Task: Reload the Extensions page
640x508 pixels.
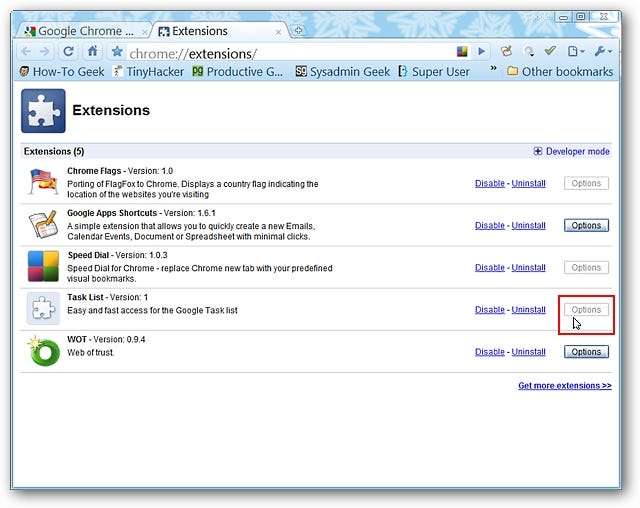Action: pyautogui.click(x=68, y=51)
